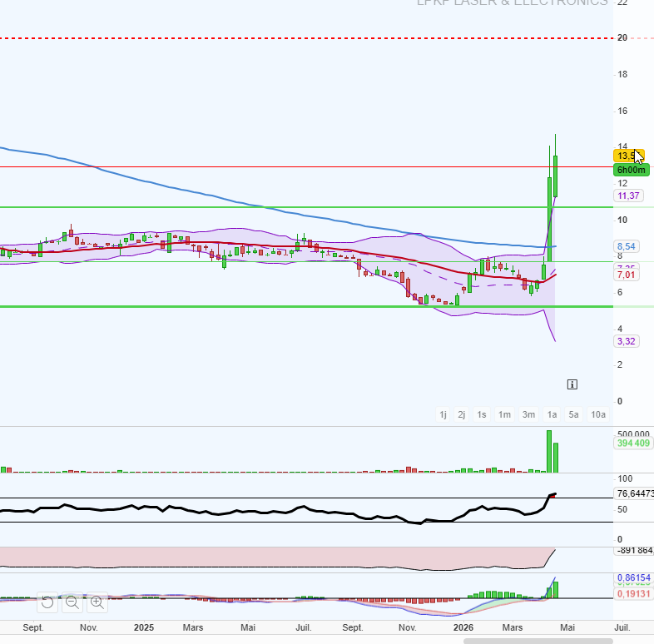Switch to the 1m time range
Viewport: 654px width, 644px height.
tap(504, 414)
